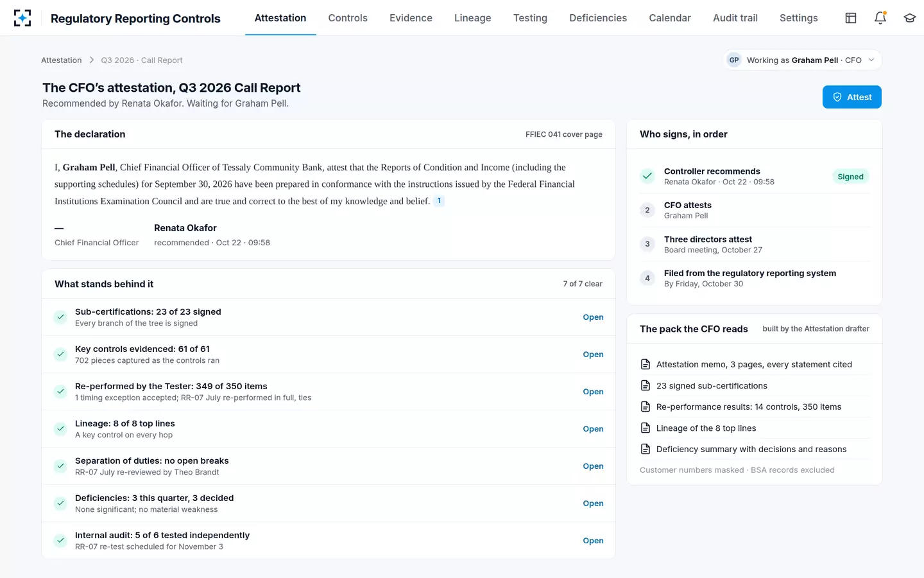Open the Lineage row detail link
The height and width of the screenshot is (578, 924).
593,429
